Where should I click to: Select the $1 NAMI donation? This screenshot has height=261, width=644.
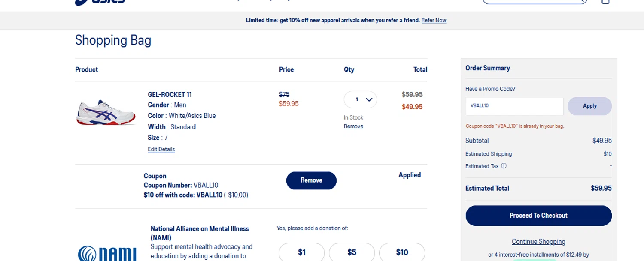pyautogui.click(x=301, y=252)
